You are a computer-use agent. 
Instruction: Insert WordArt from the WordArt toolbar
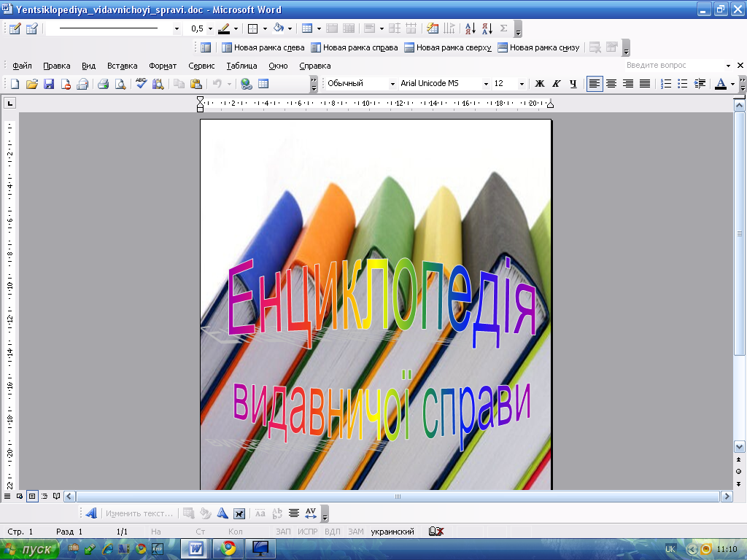coord(91,513)
